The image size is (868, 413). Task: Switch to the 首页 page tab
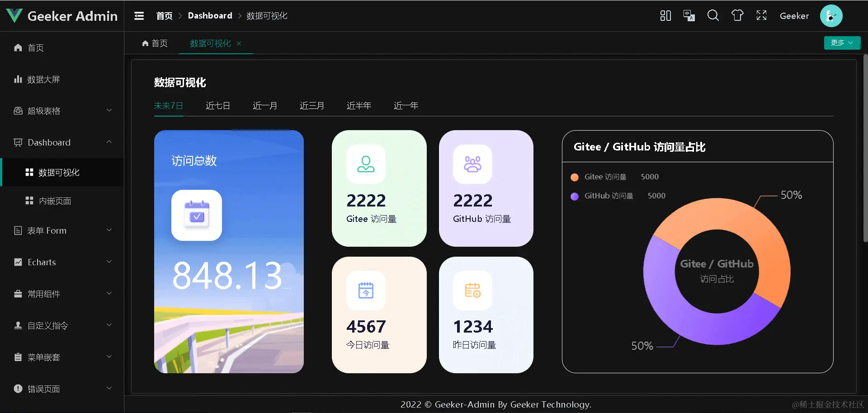pyautogui.click(x=155, y=43)
